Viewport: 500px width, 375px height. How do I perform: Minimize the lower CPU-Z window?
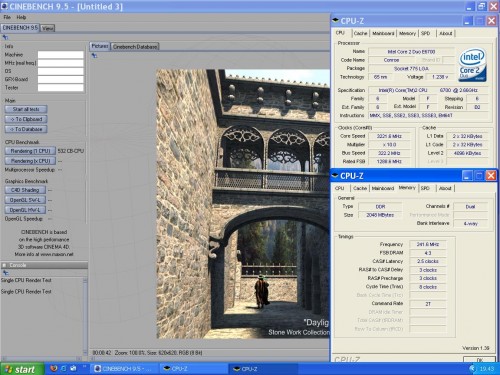(x=466, y=175)
